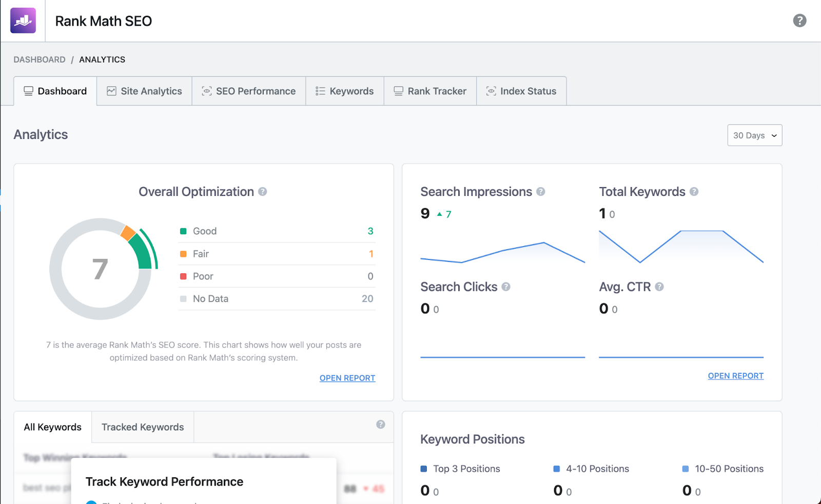Click the Search Clicks label
Screen dimensions: 821x504
pyautogui.click(x=459, y=287)
